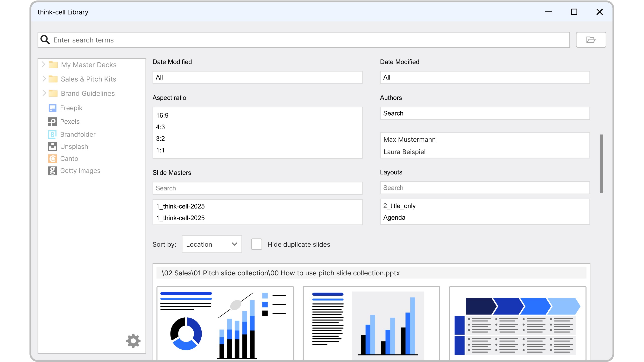Enable Hide duplicate slides checkbox
This screenshot has width=644, height=362.
[x=256, y=244]
